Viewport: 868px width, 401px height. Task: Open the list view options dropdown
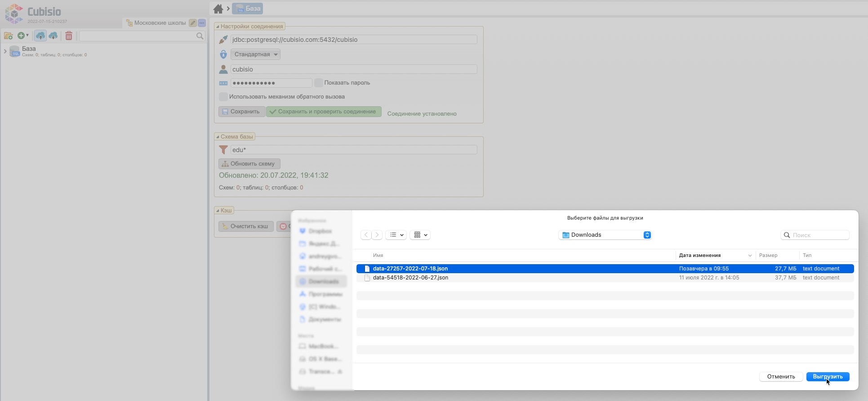[x=396, y=235]
